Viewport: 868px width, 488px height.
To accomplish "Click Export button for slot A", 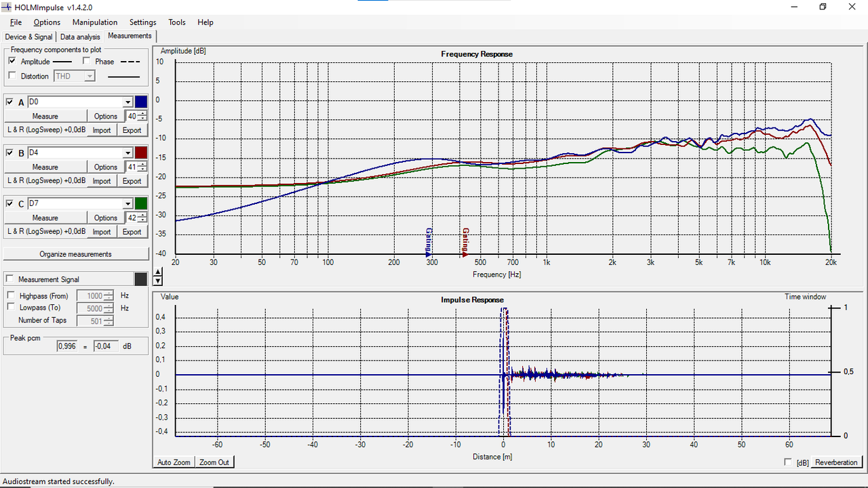I will pos(132,130).
